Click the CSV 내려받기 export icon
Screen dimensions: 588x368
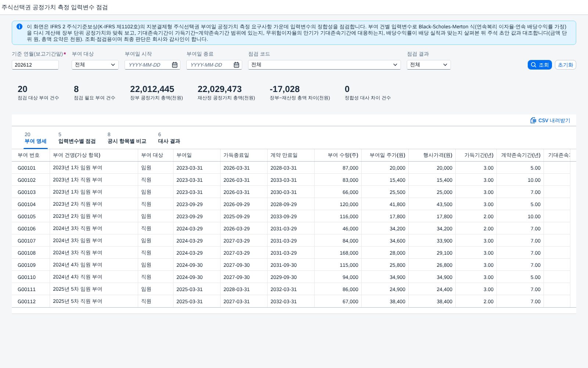click(533, 120)
